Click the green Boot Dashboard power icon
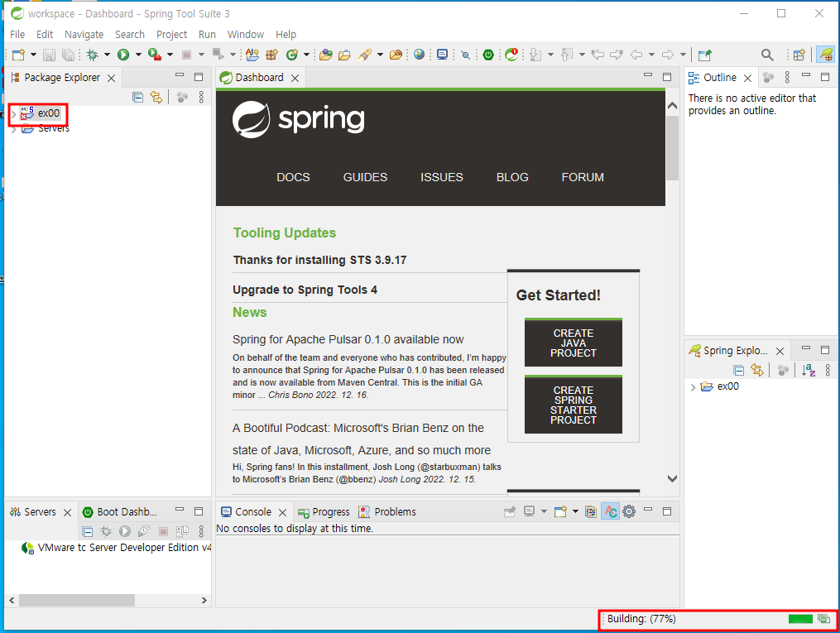This screenshot has height=633, width=840. 488,55
